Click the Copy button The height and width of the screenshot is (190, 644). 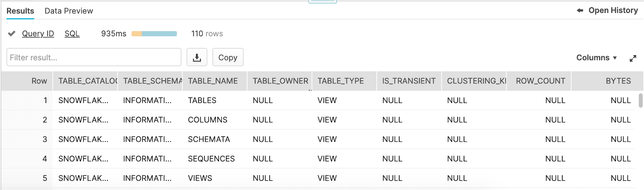[228, 58]
